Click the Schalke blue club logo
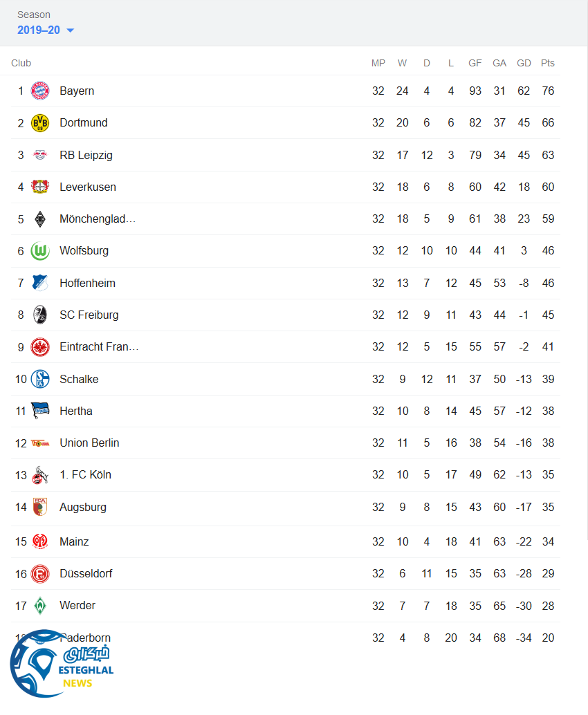 pos(40,379)
